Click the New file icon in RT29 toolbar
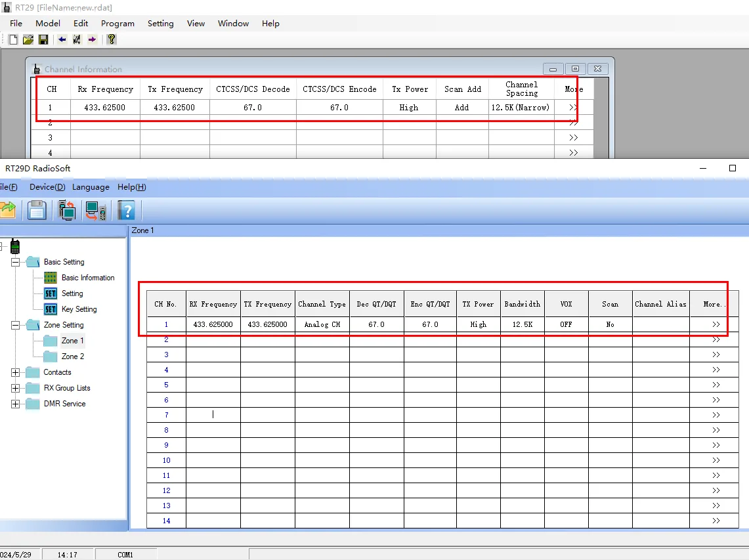This screenshot has width=749, height=560. (x=13, y=39)
